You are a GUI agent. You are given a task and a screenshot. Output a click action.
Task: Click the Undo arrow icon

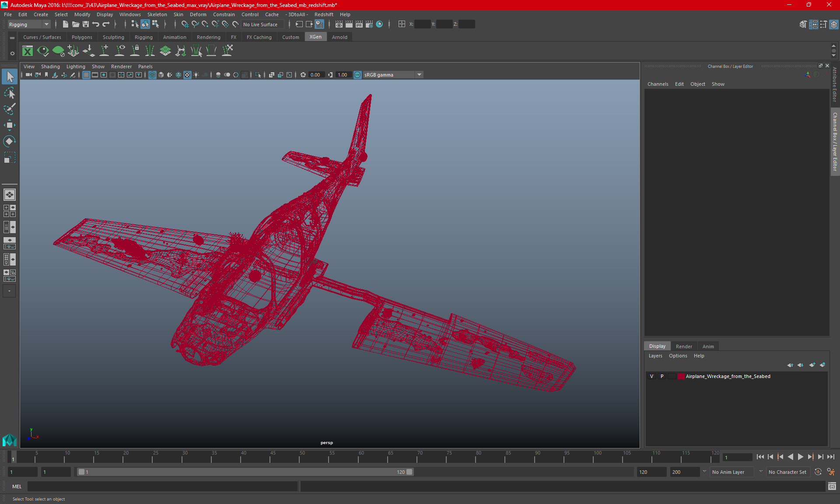[96, 24]
